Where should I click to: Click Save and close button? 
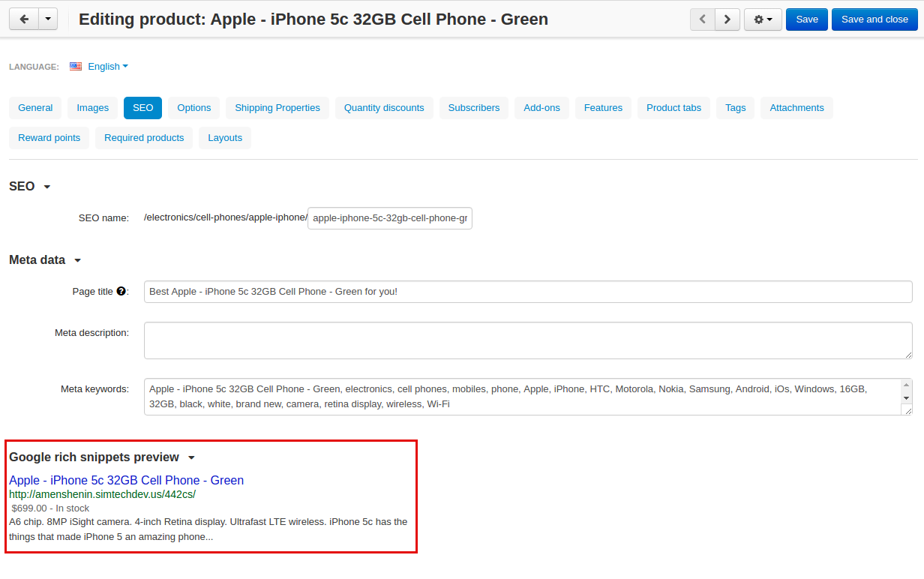click(x=874, y=19)
